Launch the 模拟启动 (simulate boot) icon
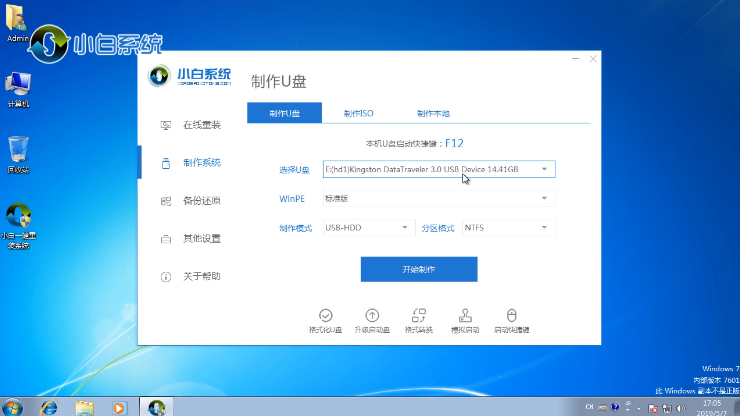The width and height of the screenshot is (740, 416). 465,315
